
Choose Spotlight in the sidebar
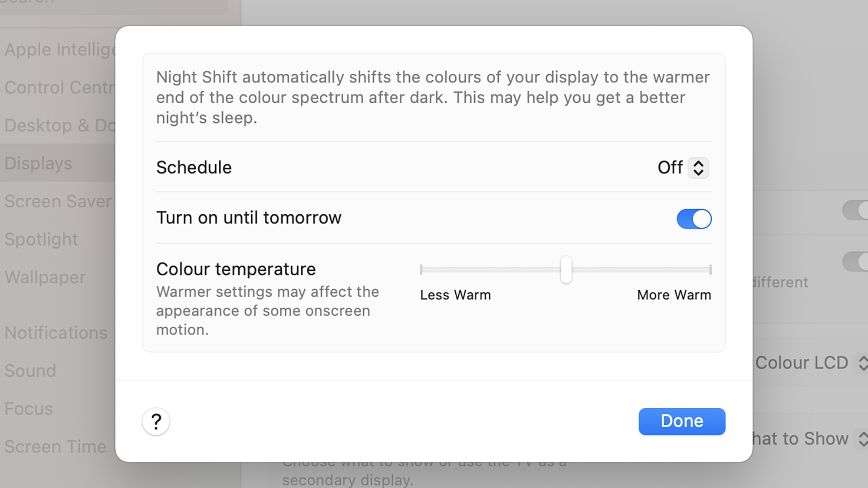click(x=42, y=239)
